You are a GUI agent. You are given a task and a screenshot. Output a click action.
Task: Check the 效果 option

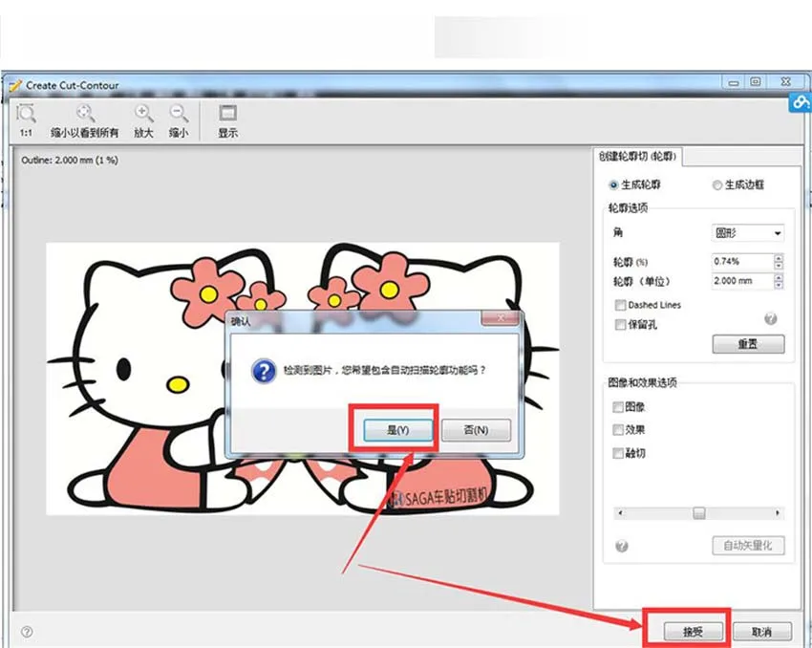point(618,430)
